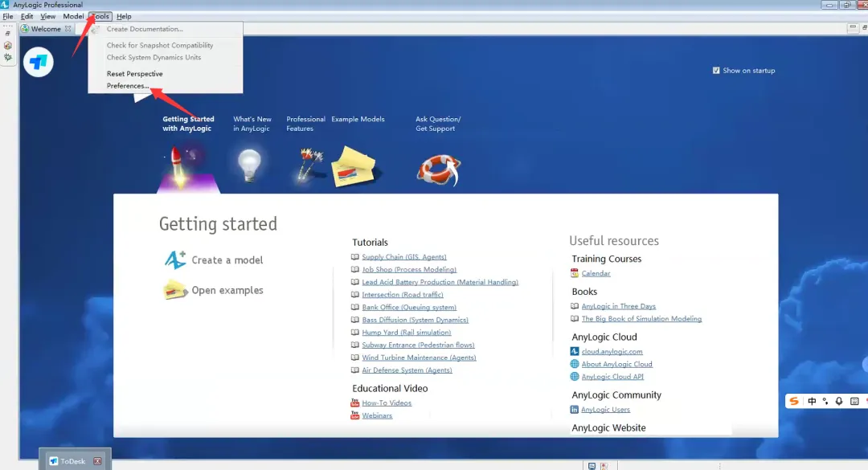Uncheck Show on startup checkbox
The width and height of the screenshot is (868, 470).
(716, 71)
